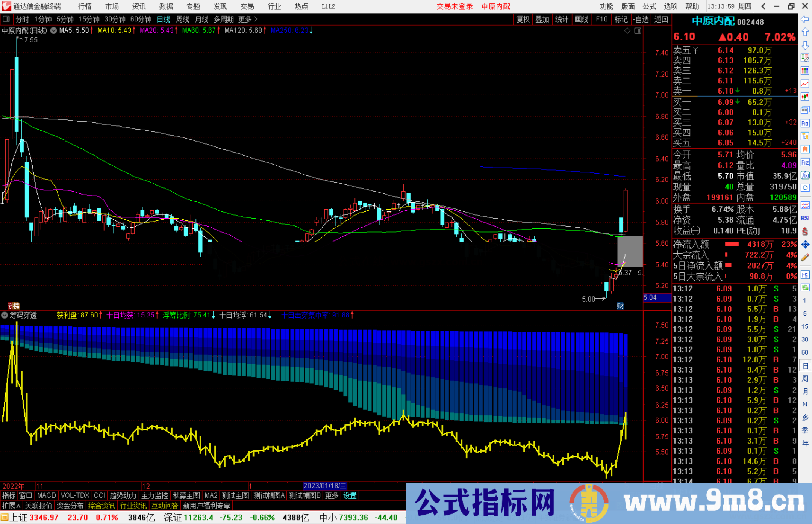Switch to the MACD indicator tab
The width and height of the screenshot is (812, 524).
(46, 495)
